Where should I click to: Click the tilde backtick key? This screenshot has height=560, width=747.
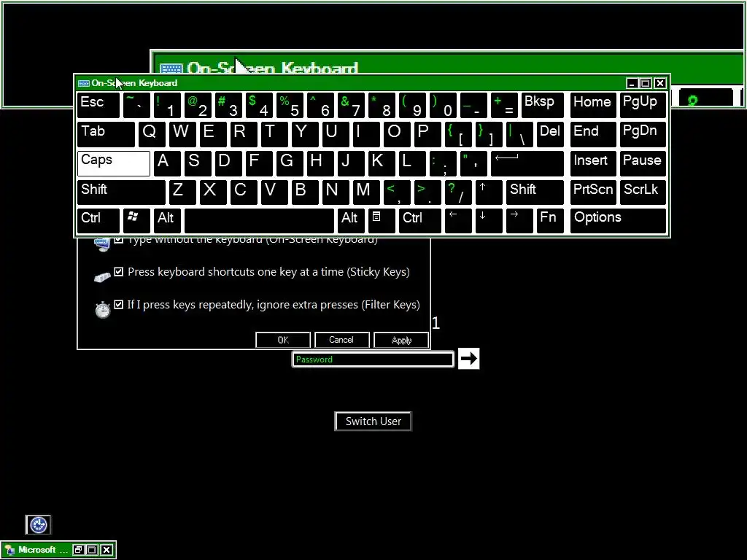point(136,105)
